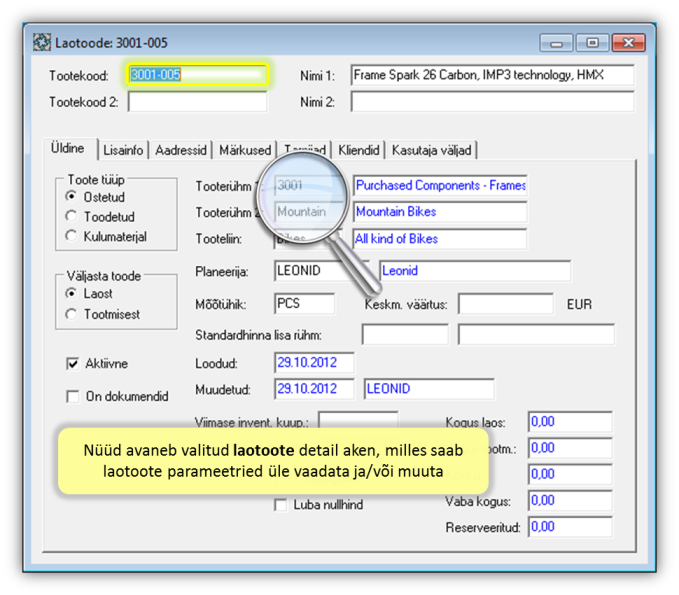The height and width of the screenshot is (595, 679).
Task: Select the Toodetud product type radio
Action: click(71, 216)
